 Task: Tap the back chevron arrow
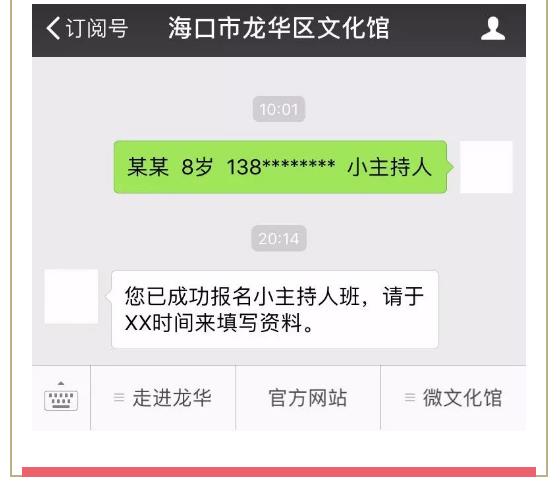(x=53, y=28)
